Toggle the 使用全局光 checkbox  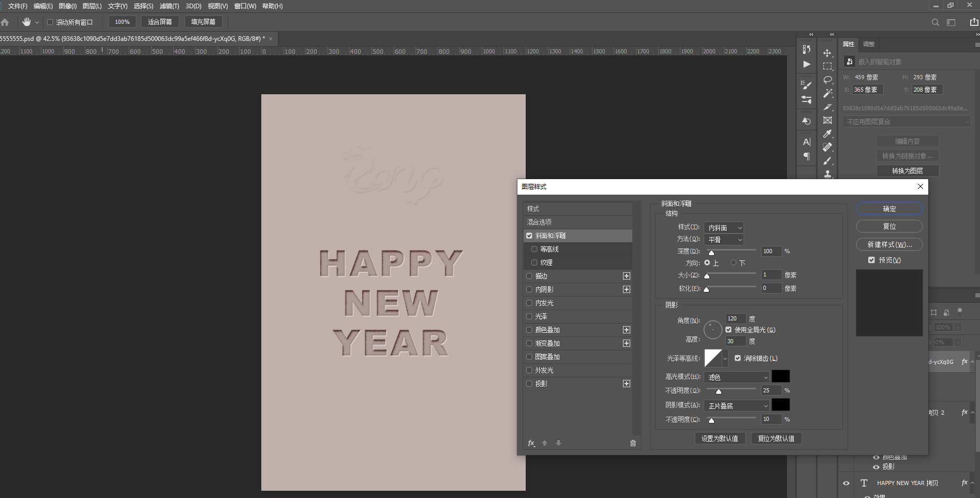coord(729,330)
